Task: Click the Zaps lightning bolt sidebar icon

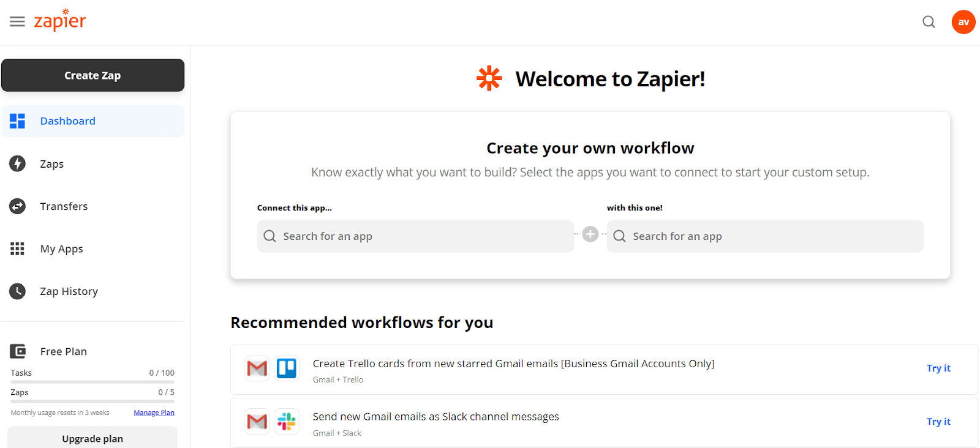Action: (x=17, y=163)
